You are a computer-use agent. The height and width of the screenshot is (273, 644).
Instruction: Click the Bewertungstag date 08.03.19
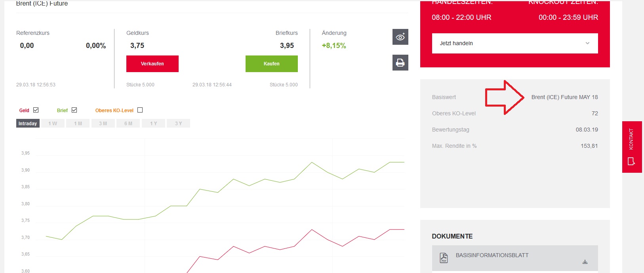[x=587, y=130]
